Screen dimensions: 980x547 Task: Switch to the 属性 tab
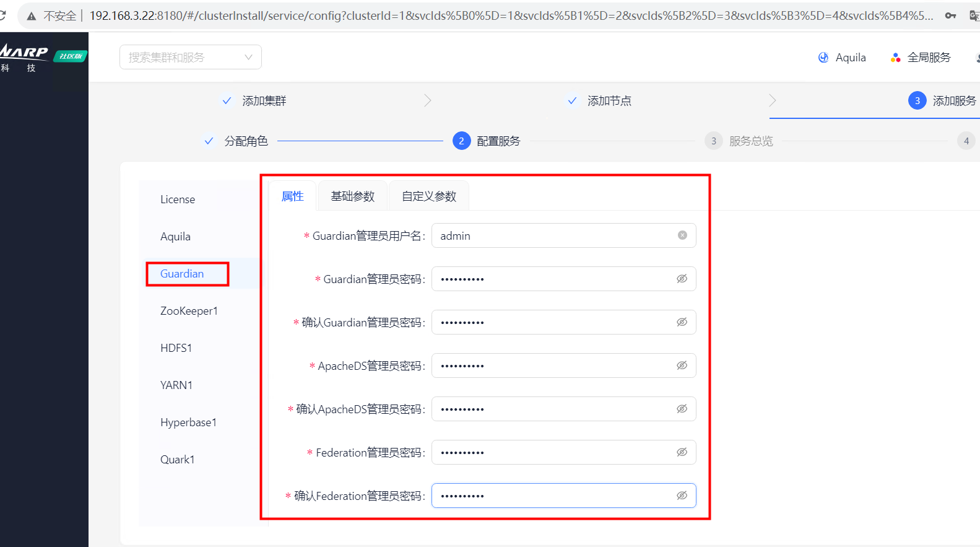293,196
